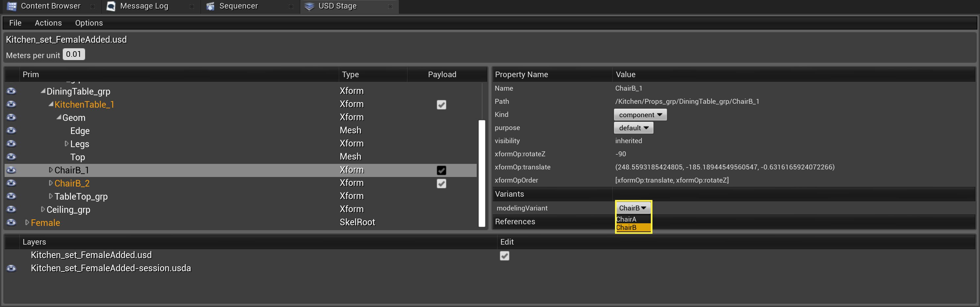Click the Content Browser tab icon

click(12, 6)
